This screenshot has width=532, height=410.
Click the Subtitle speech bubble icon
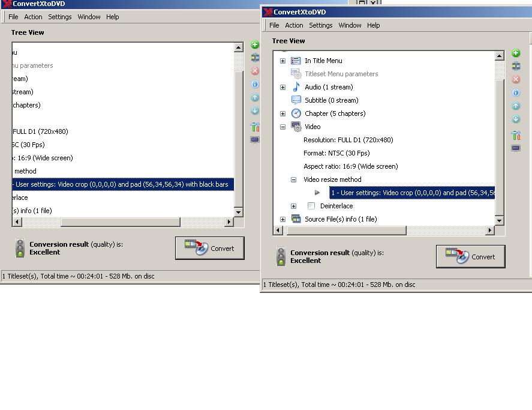[x=296, y=100]
